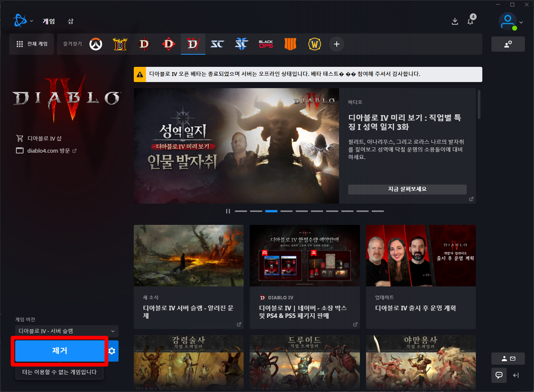The height and width of the screenshot is (392, 534).
Task: Open the external link icon on the video banner
Action: pyautogui.click(x=471, y=199)
